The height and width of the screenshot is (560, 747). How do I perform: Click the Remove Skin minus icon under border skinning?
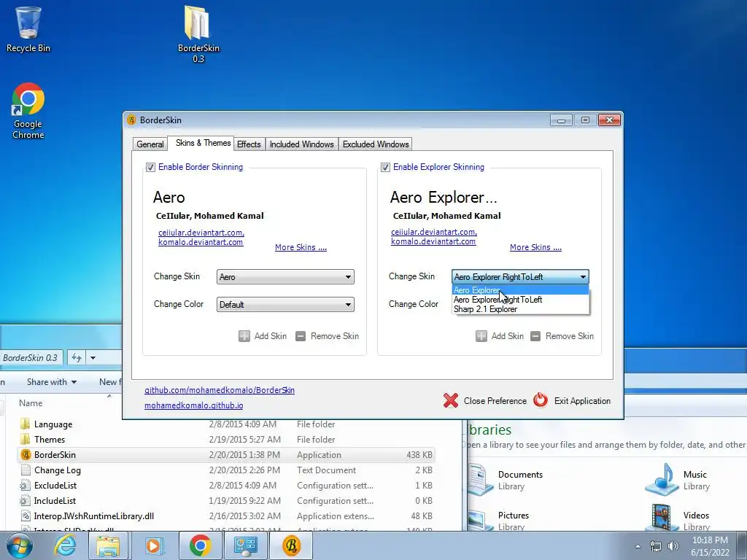click(x=301, y=336)
